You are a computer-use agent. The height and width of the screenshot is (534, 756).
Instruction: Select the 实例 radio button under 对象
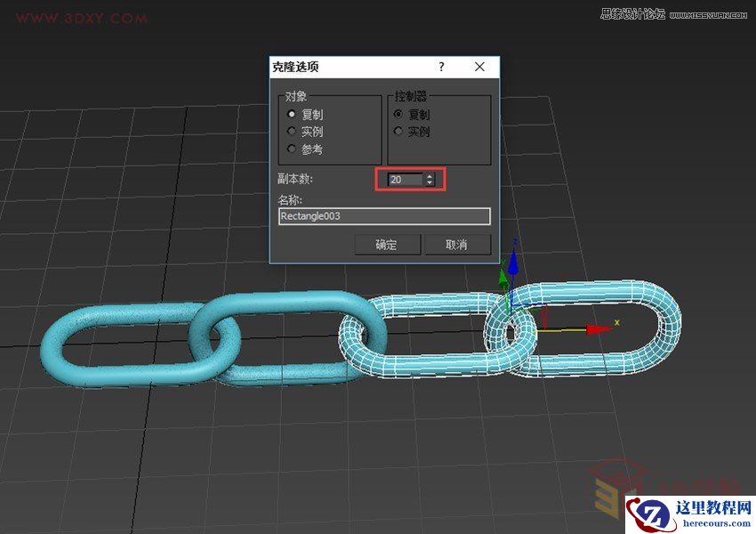click(x=291, y=130)
